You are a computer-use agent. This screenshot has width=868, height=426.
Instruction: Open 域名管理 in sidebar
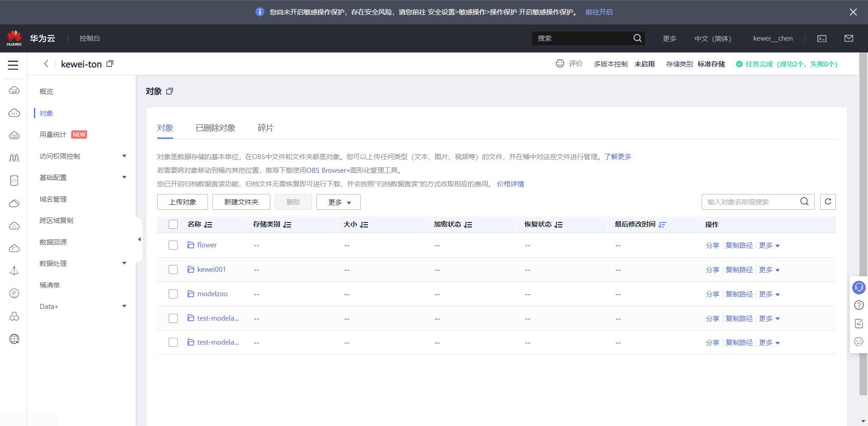[53, 199]
